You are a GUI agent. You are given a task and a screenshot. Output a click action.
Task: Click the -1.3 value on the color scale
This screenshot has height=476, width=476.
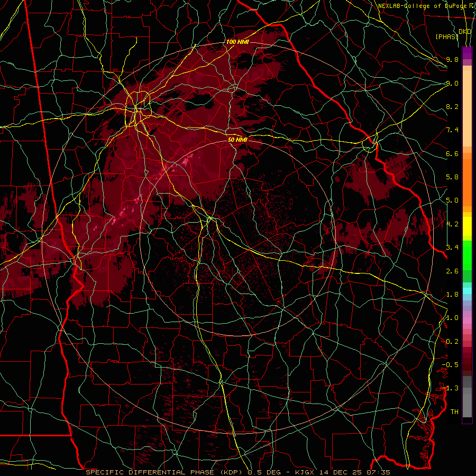(x=450, y=388)
